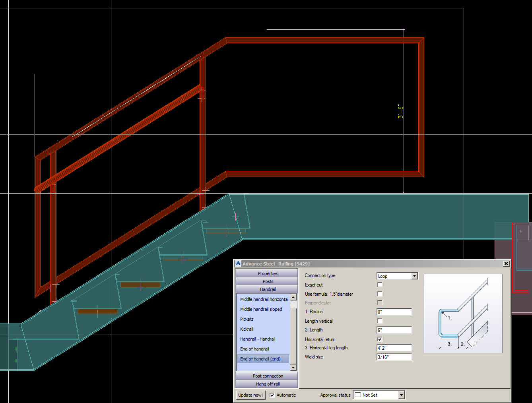Switch to the Posts panel
This screenshot has width=532, height=403.
click(x=267, y=281)
